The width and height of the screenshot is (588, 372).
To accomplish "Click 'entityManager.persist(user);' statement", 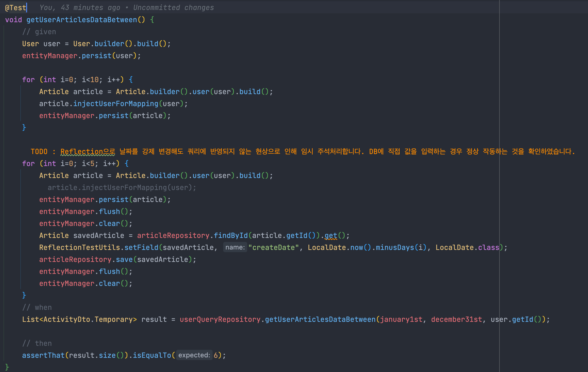I will tap(82, 55).
